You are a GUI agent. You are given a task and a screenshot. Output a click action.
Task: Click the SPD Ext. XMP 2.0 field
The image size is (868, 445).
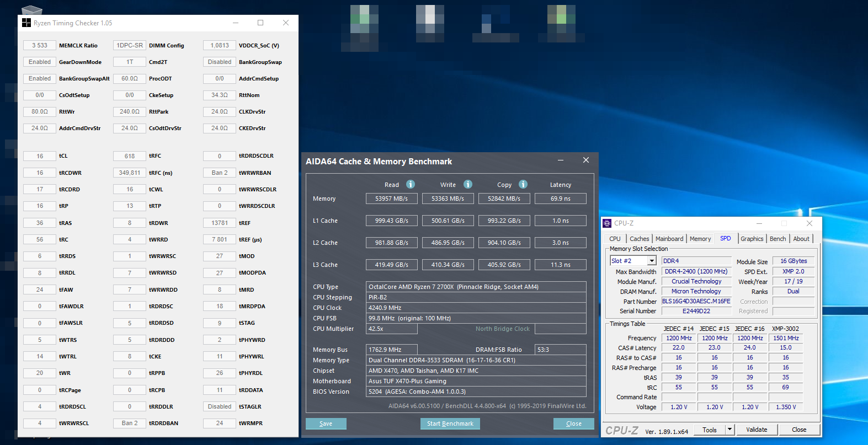point(794,271)
